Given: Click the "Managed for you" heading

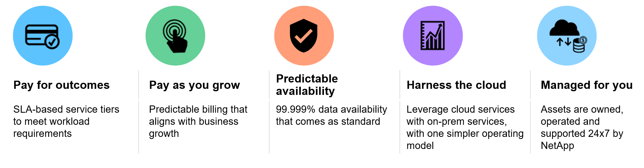Looking at the screenshot, I should (586, 85).
